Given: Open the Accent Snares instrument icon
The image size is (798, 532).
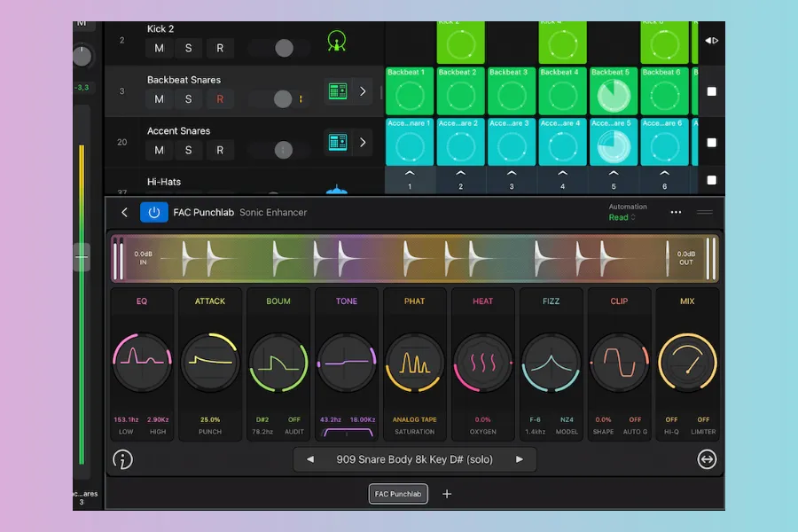Looking at the screenshot, I should click(x=337, y=142).
